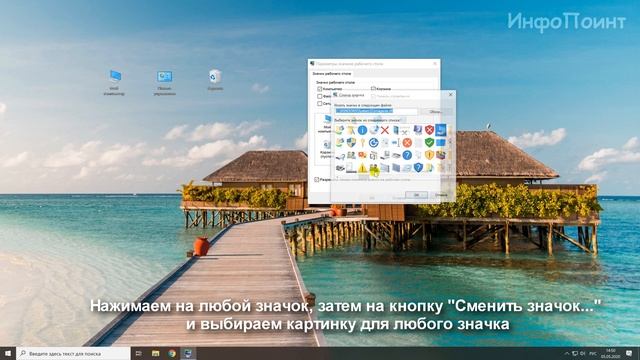
Task: Open Chrome from taskbar
Action: click(172, 353)
